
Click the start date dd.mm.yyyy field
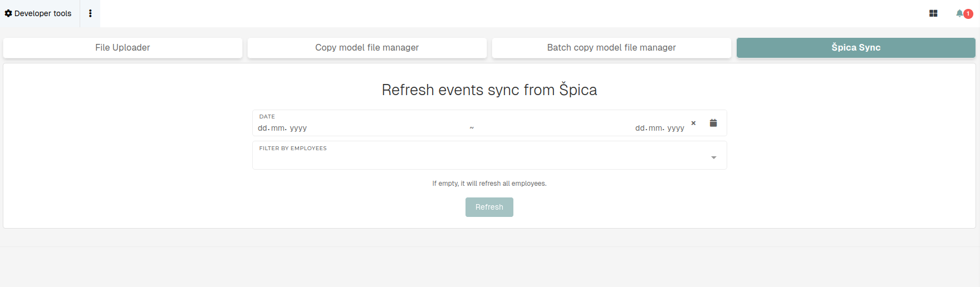click(x=282, y=128)
